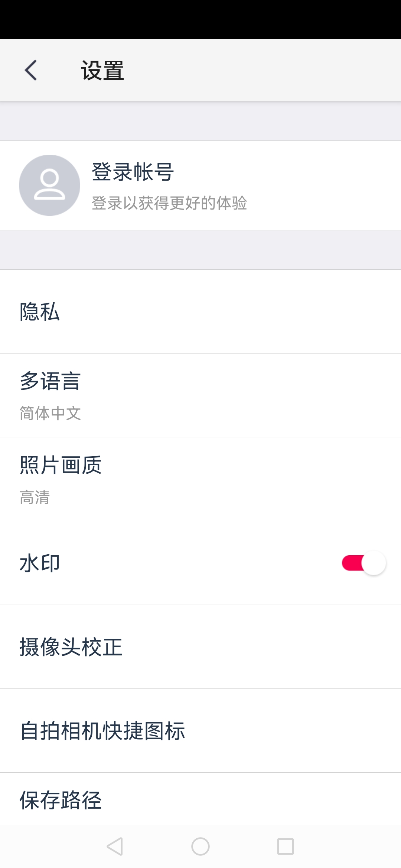Open 多语言 language selection

(x=200, y=395)
